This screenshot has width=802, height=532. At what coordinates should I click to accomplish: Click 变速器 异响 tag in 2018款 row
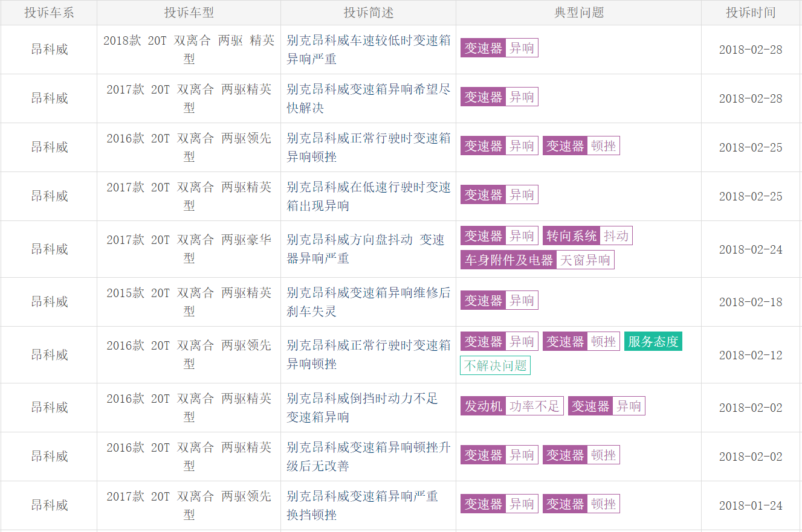[499, 48]
